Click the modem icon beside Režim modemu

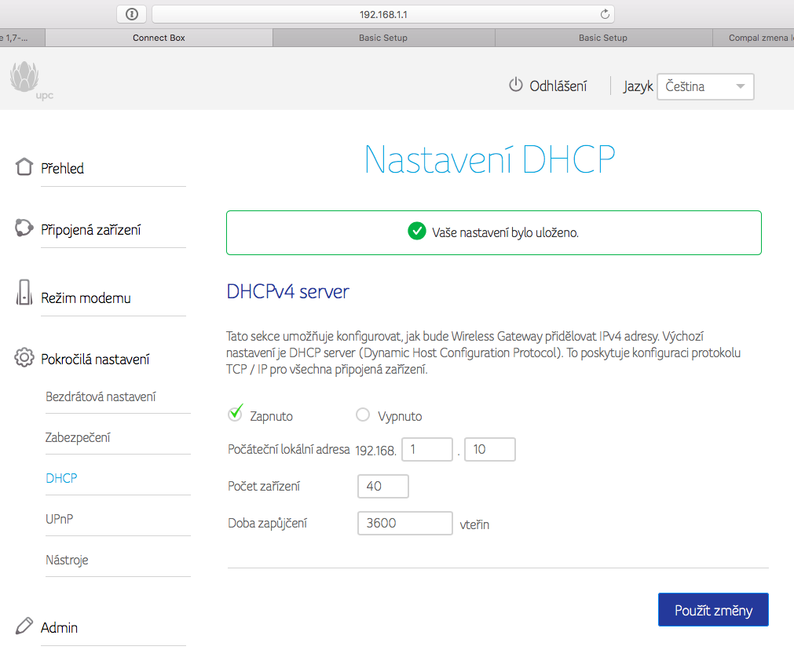24,293
